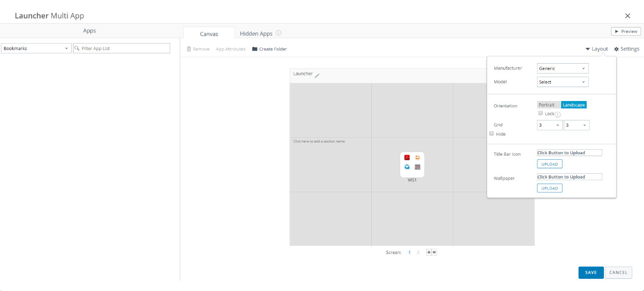644x291 pixels.
Task: Click the blue mail icon inside WS1 folder
Action: tap(407, 167)
